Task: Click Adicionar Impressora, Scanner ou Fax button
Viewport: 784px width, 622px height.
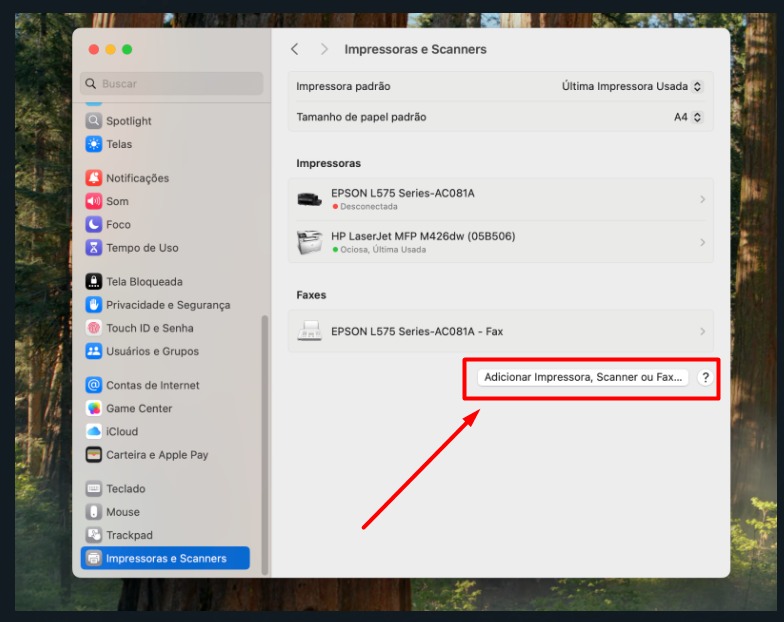Action: click(x=582, y=377)
